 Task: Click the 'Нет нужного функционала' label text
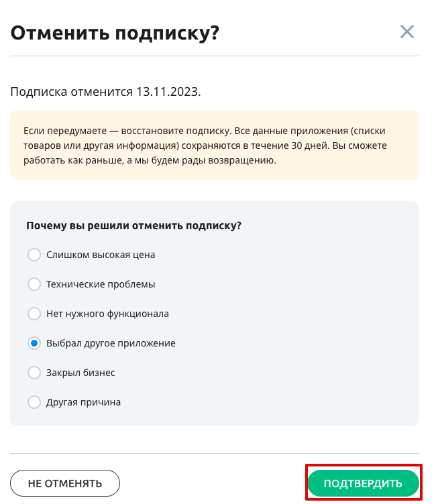[107, 314]
